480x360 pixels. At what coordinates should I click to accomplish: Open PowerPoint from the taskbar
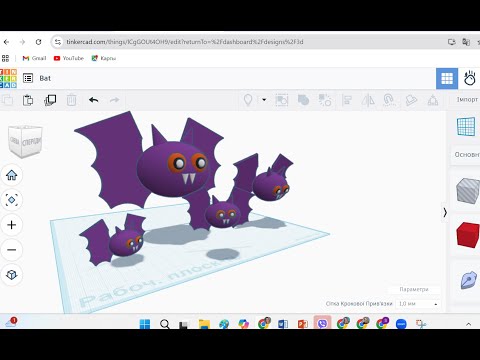(x=302, y=324)
